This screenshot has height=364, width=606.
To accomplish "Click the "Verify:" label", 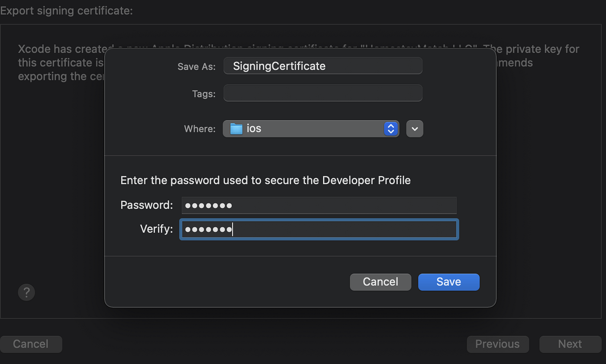I will pyautogui.click(x=156, y=229).
